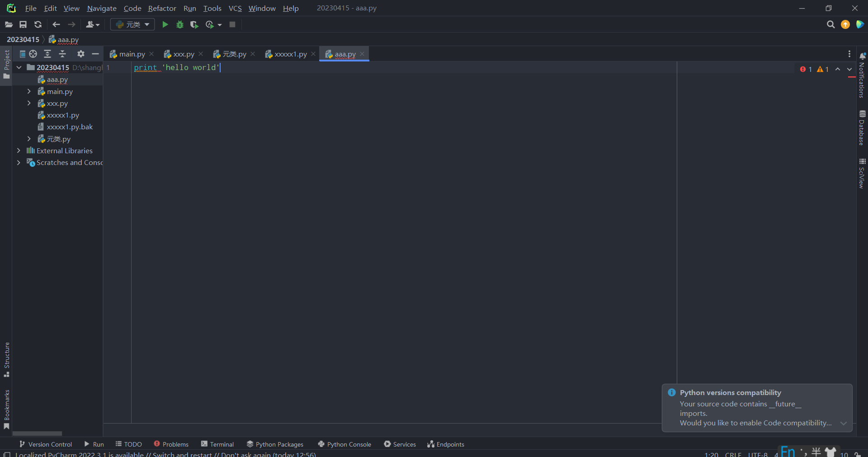
Task: Open Project panel options gear
Action: pyautogui.click(x=80, y=54)
